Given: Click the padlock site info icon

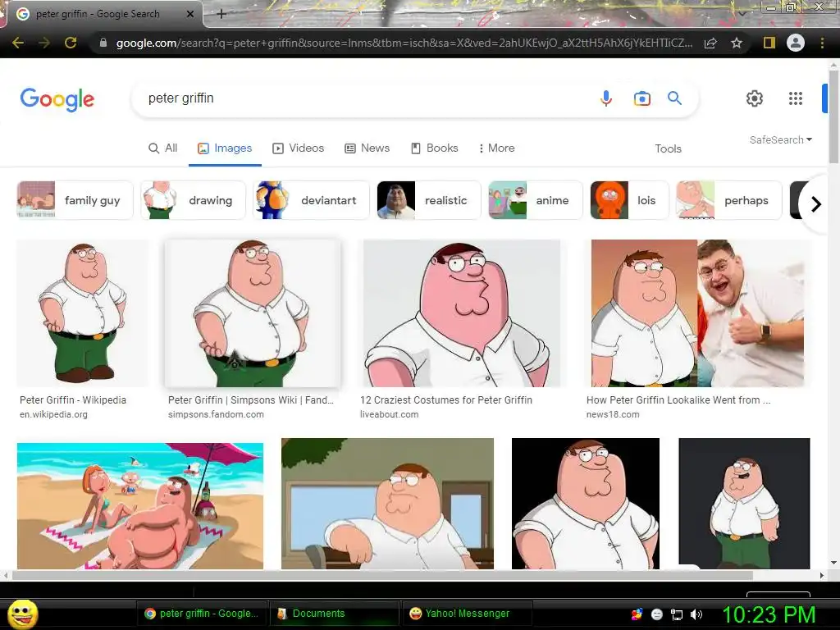Looking at the screenshot, I should coord(103,43).
